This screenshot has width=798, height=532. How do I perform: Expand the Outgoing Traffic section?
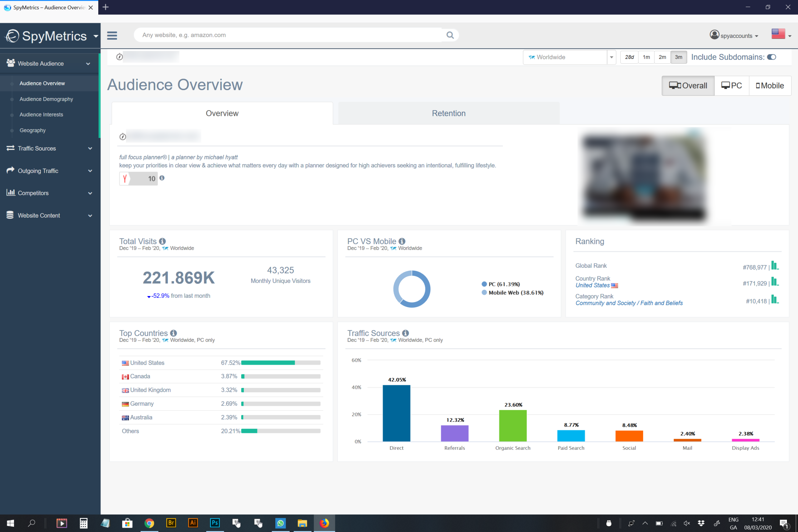point(49,171)
